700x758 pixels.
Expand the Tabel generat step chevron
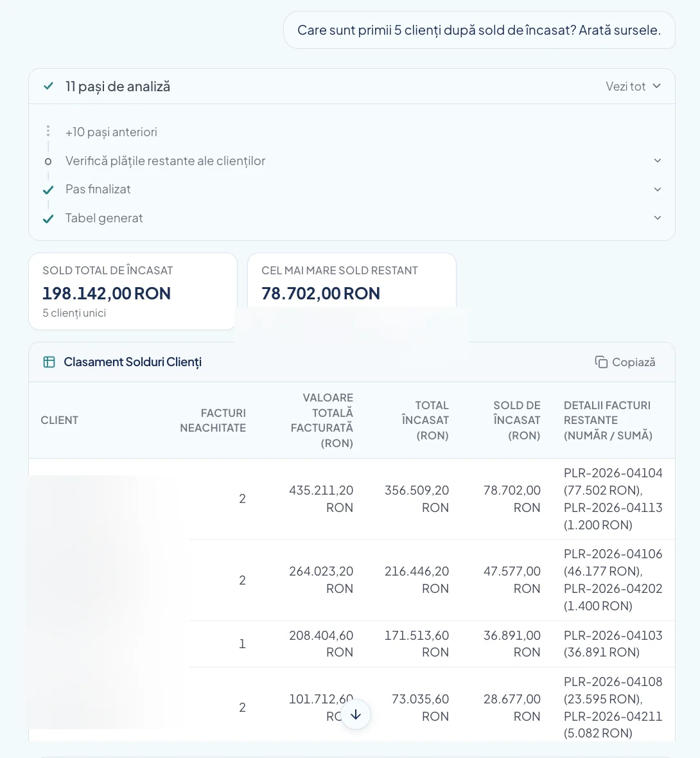(x=658, y=218)
